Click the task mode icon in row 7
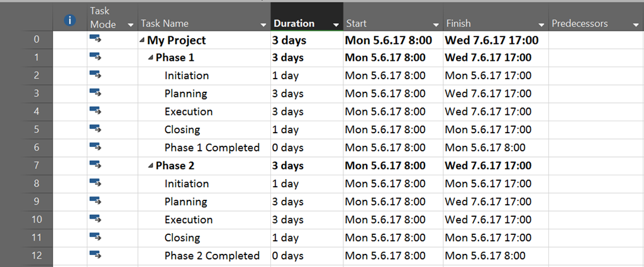 tap(96, 165)
